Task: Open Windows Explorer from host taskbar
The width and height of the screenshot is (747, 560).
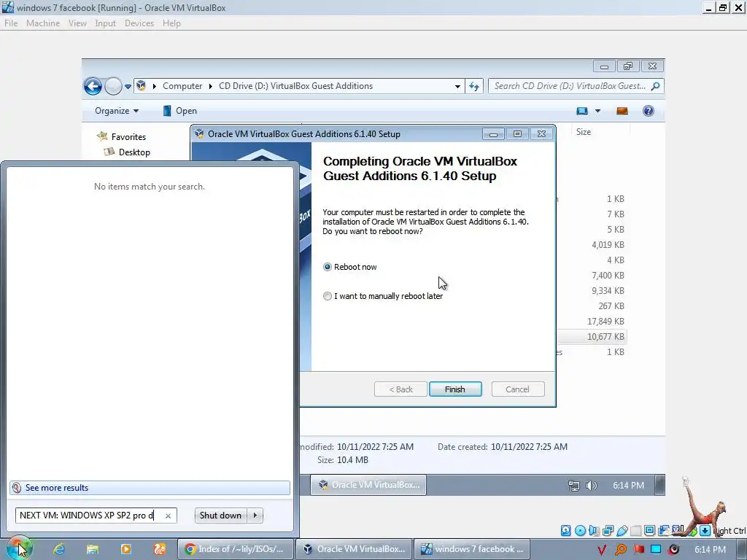Action: point(93,549)
